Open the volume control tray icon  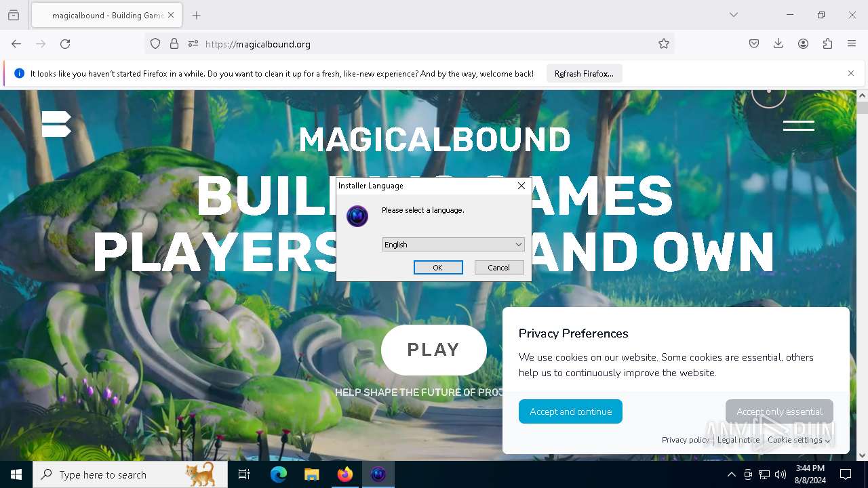tap(781, 474)
